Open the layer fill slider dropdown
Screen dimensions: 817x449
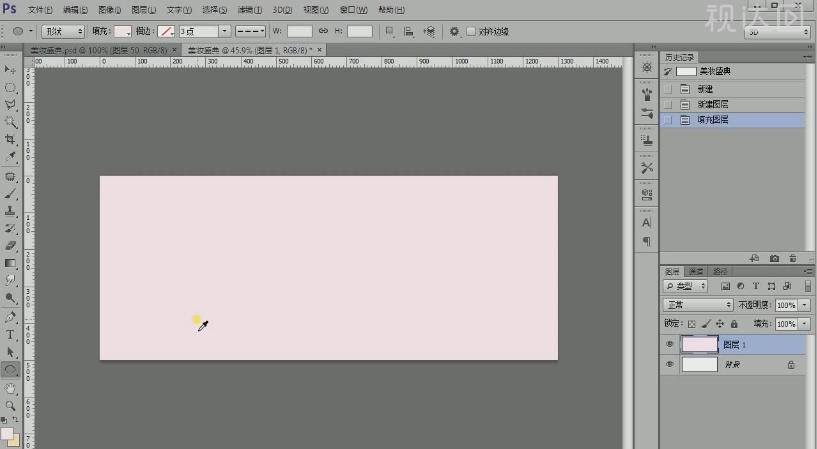pyautogui.click(x=805, y=324)
